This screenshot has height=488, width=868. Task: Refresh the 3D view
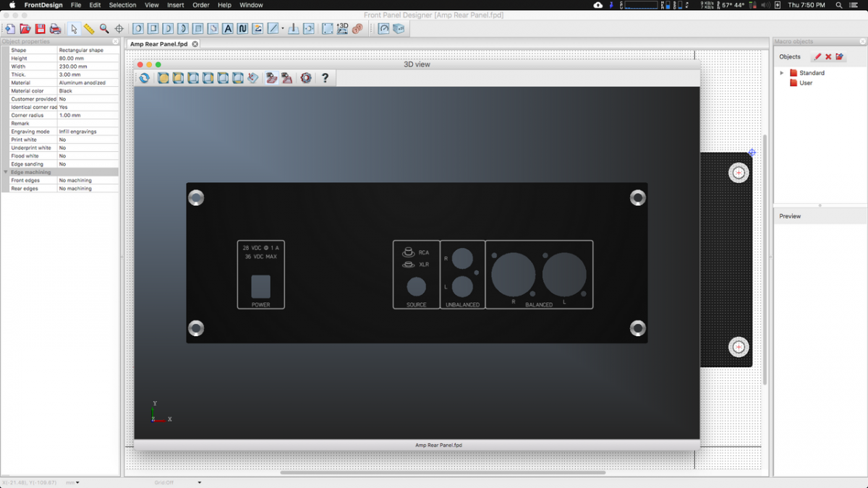click(145, 78)
